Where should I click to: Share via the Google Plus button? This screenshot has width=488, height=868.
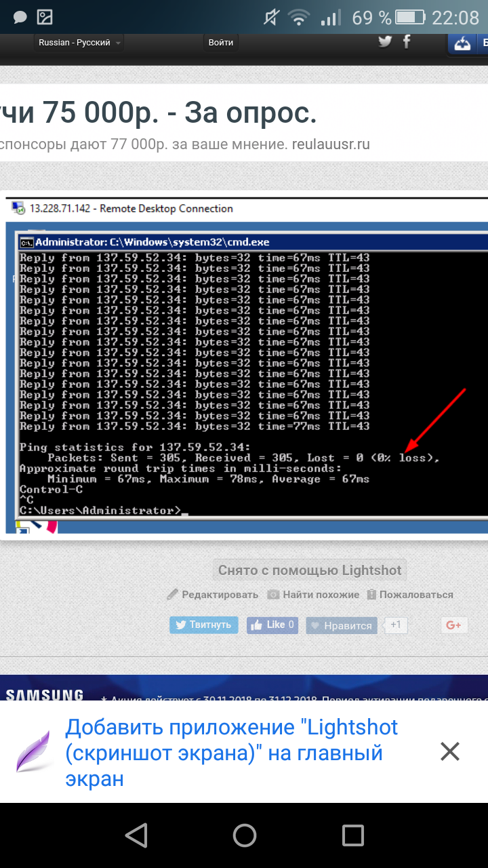click(x=453, y=625)
